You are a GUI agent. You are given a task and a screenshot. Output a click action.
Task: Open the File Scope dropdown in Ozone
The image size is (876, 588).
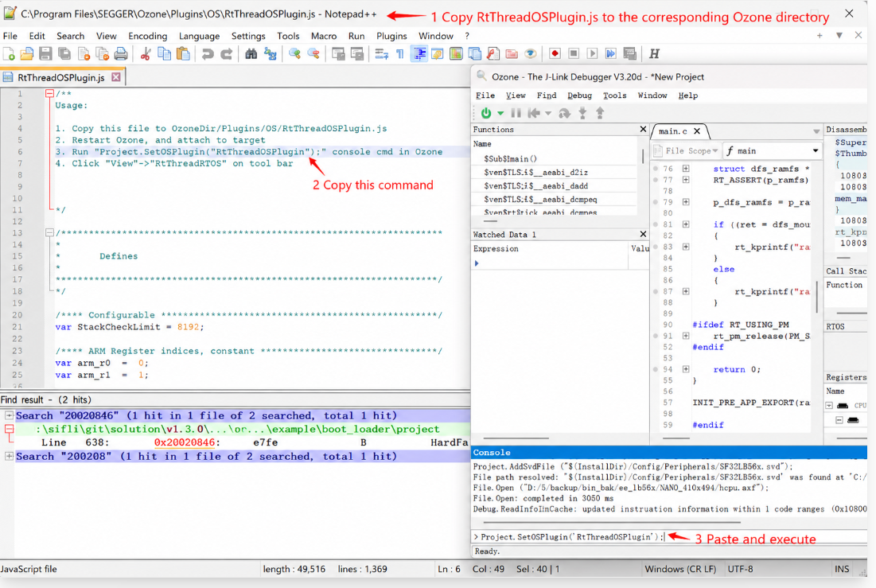(x=686, y=150)
